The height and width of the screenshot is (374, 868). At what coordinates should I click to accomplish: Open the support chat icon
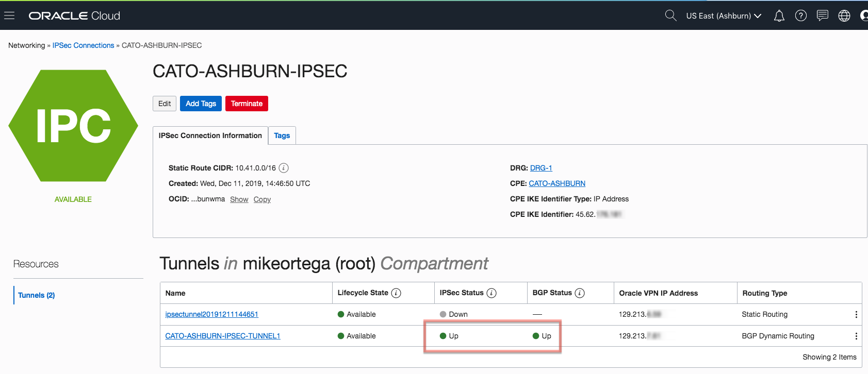[822, 16]
